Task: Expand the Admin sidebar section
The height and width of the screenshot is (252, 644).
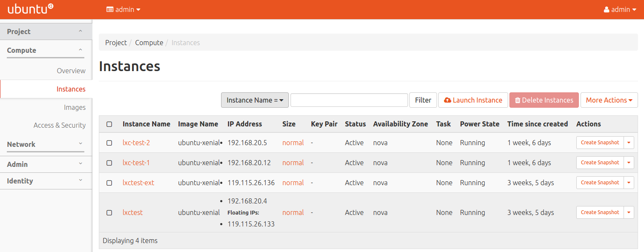Action: pos(46,164)
